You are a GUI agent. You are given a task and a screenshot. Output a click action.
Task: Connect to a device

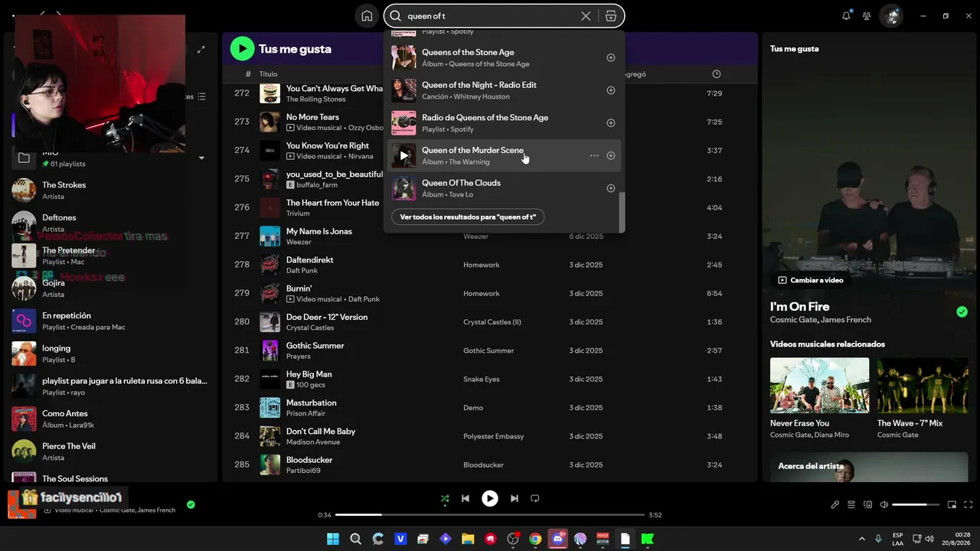coord(868,505)
